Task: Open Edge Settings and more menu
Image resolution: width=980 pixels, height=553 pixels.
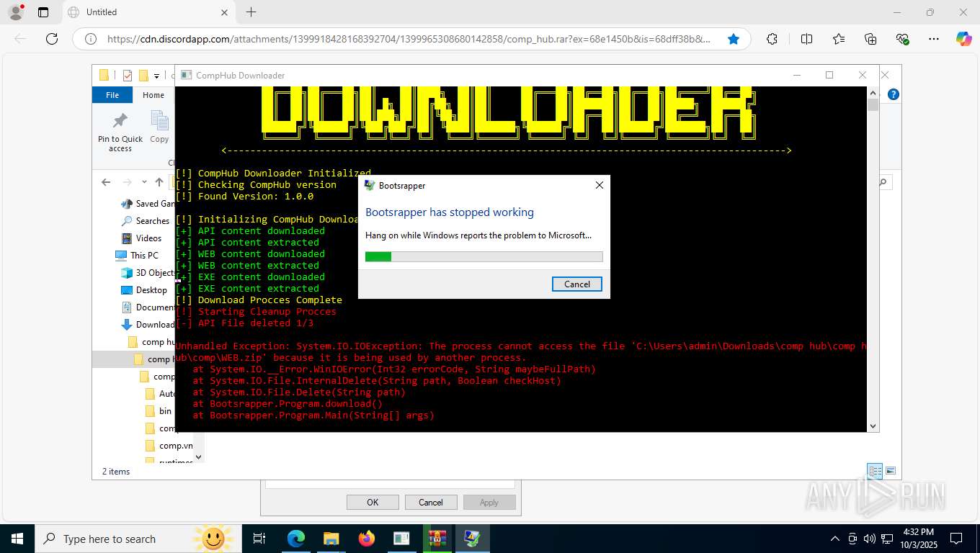Action: (934, 39)
